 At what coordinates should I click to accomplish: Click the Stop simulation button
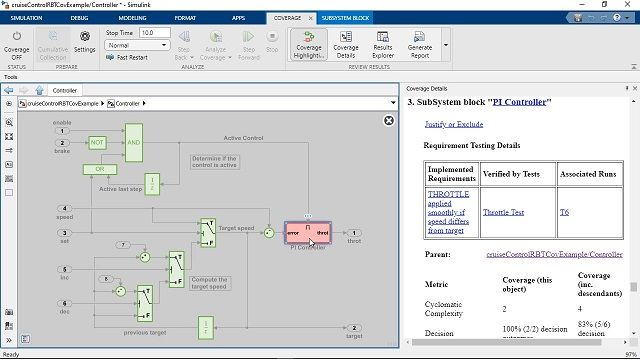(272, 42)
